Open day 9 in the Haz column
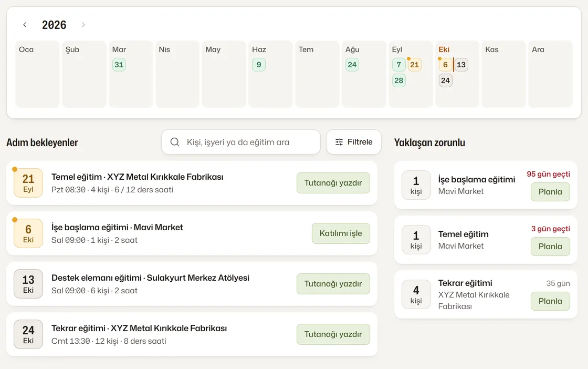Image resolution: width=588 pixels, height=369 pixels. click(x=259, y=65)
